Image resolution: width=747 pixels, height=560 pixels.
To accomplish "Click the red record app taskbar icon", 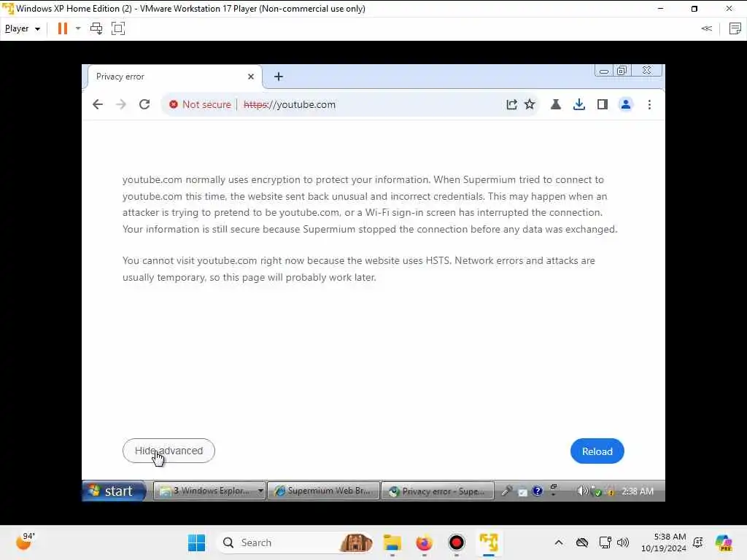I will pos(457,542).
